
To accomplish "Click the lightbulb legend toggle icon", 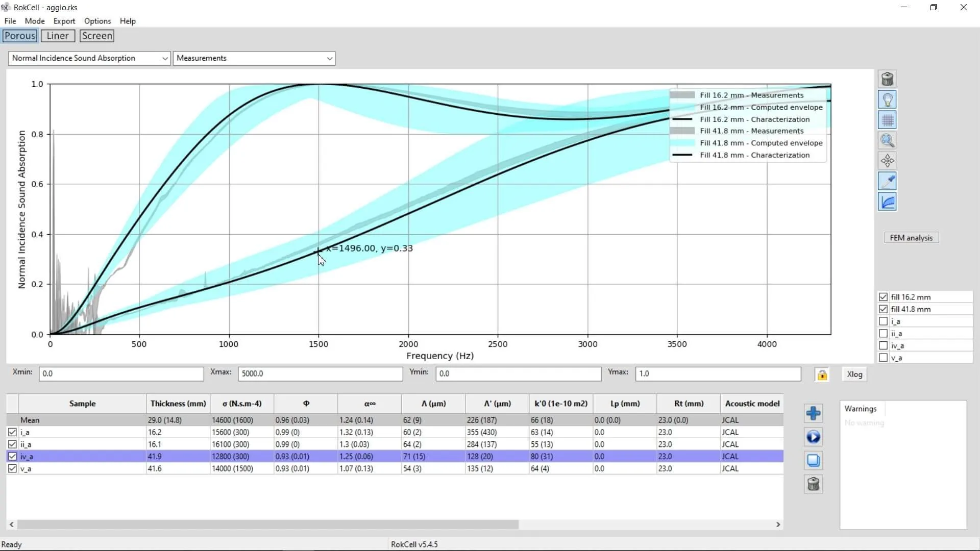I will coord(887,99).
